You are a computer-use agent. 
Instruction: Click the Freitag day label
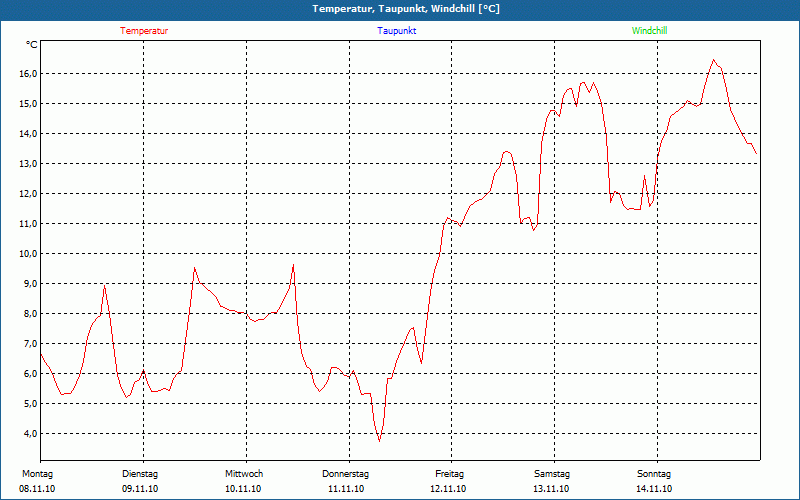[x=449, y=474]
